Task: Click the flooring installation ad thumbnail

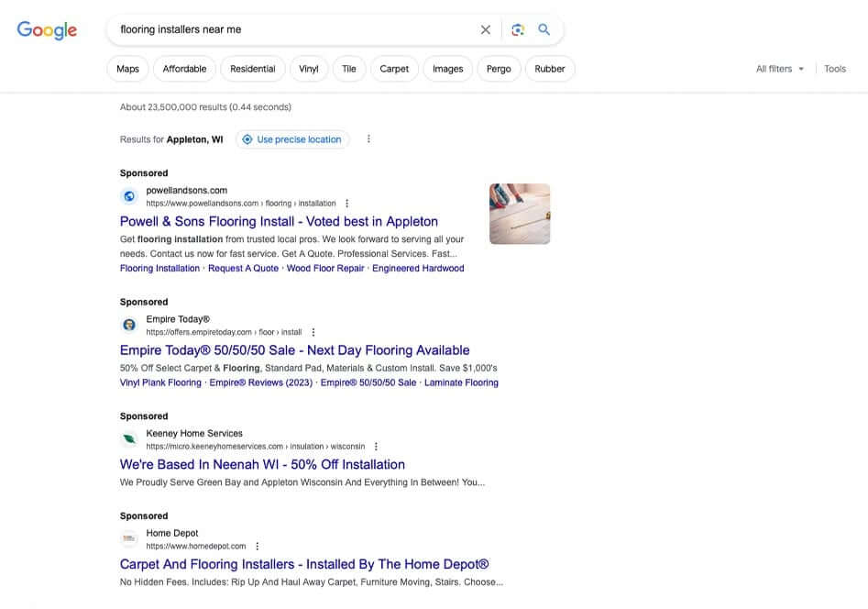Action: pos(520,214)
